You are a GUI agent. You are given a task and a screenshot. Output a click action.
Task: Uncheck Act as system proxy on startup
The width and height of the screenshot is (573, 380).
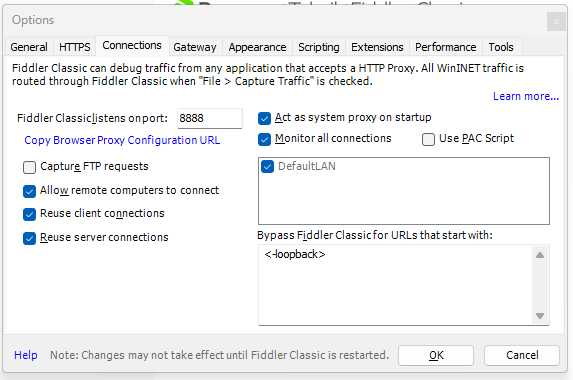(264, 118)
